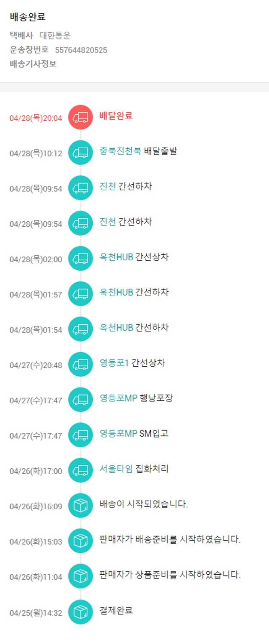Click the 배송완료 header title
This screenshot has height=644, width=269.
point(28,17)
